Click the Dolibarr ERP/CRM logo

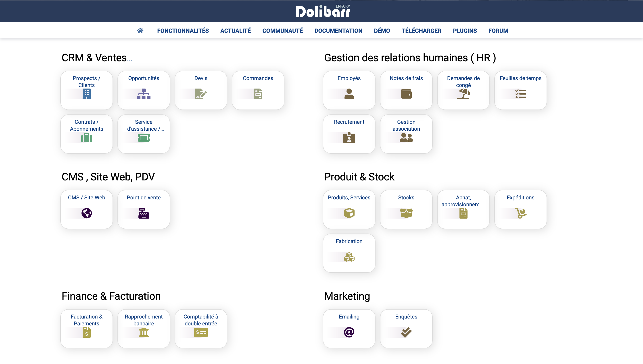pos(323,12)
